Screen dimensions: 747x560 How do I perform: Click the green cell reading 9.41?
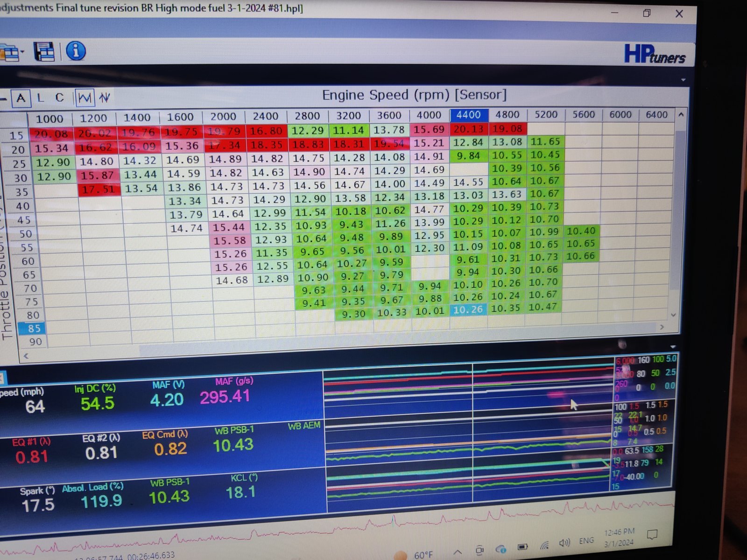[x=314, y=303]
